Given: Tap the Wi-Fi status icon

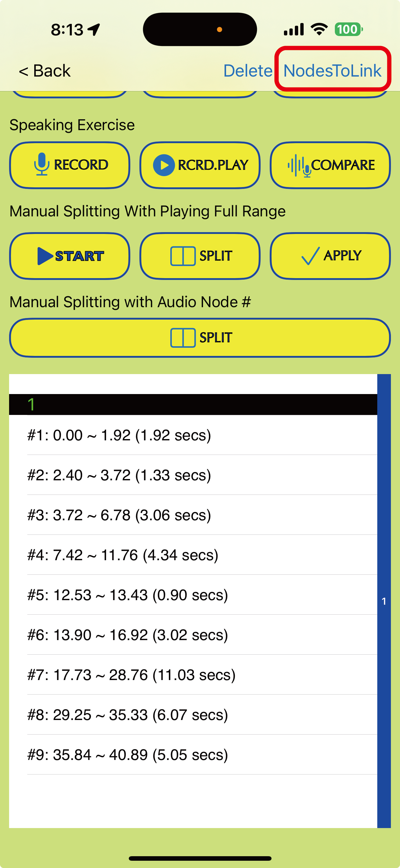Looking at the screenshot, I should (x=319, y=29).
